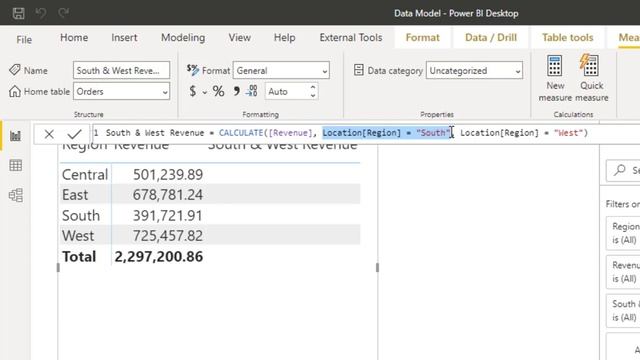Click the Format label icon

(x=193, y=70)
